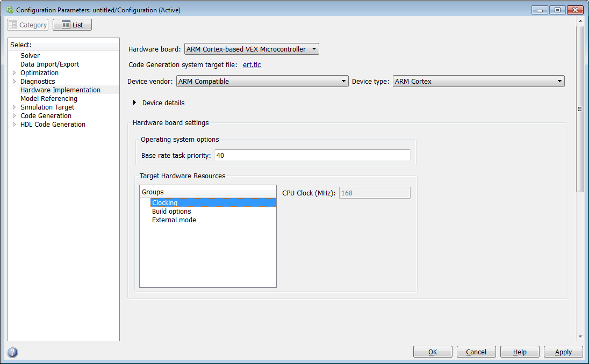Click the help question mark icon

pos(12,352)
